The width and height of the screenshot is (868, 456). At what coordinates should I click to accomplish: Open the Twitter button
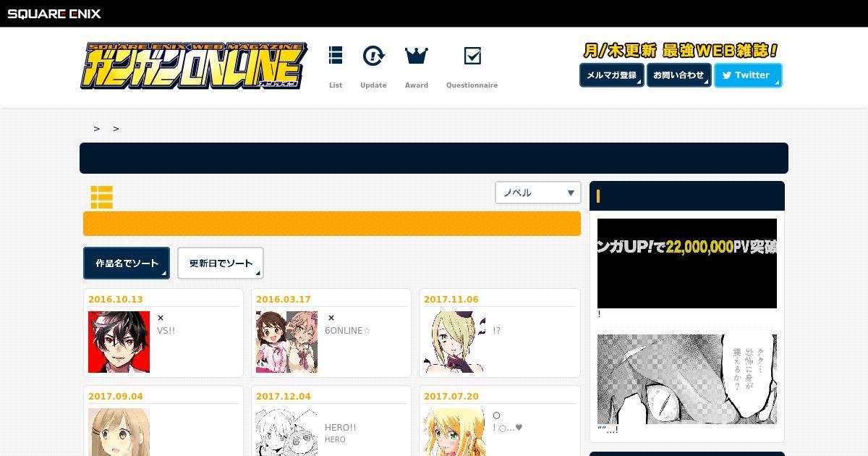click(748, 75)
